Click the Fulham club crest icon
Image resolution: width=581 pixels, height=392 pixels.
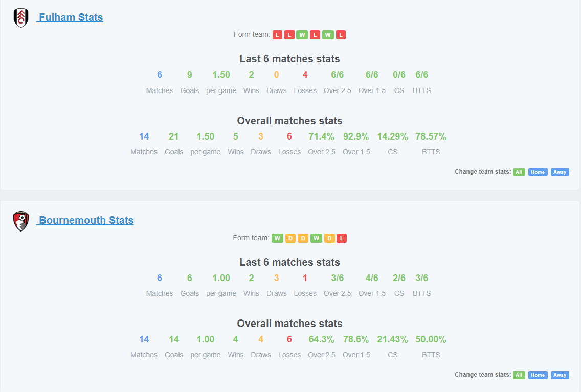21,18
